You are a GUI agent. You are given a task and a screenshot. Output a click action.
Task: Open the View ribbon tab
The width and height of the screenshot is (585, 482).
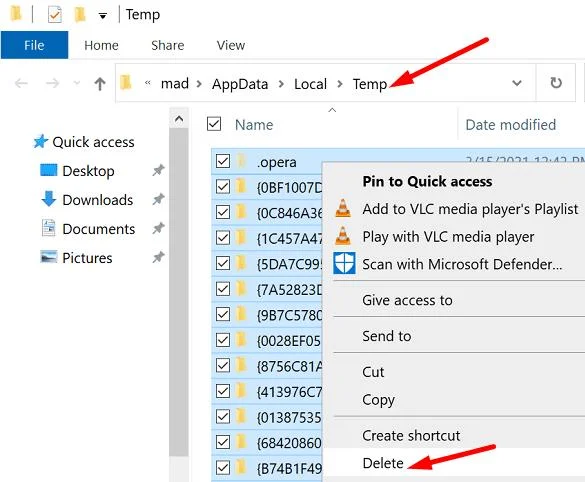point(231,46)
